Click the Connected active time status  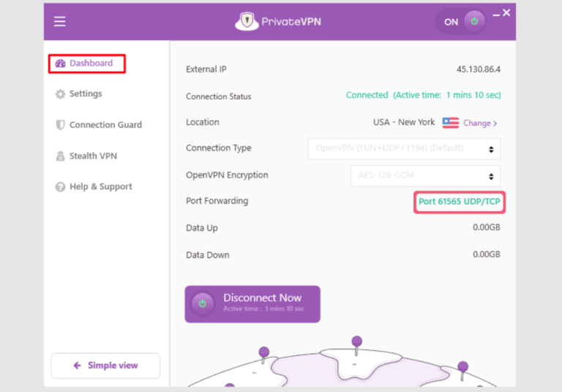pos(423,95)
